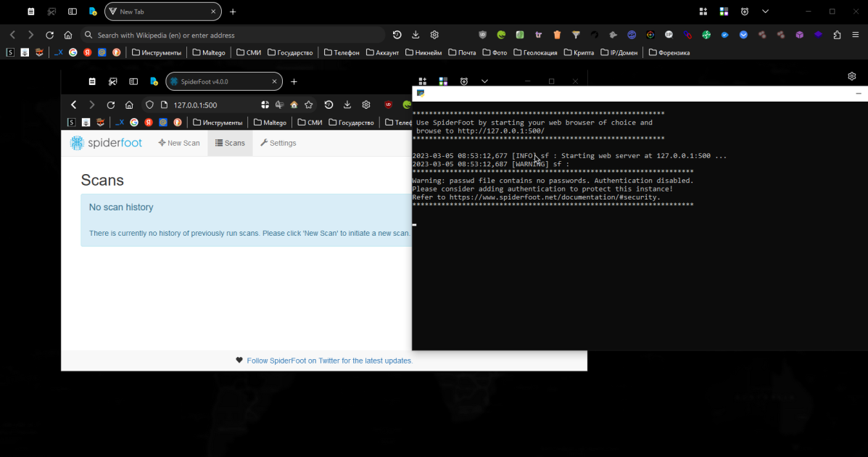Go back in the SpiderFoot browser window
This screenshot has height=457, width=868.
[74, 104]
